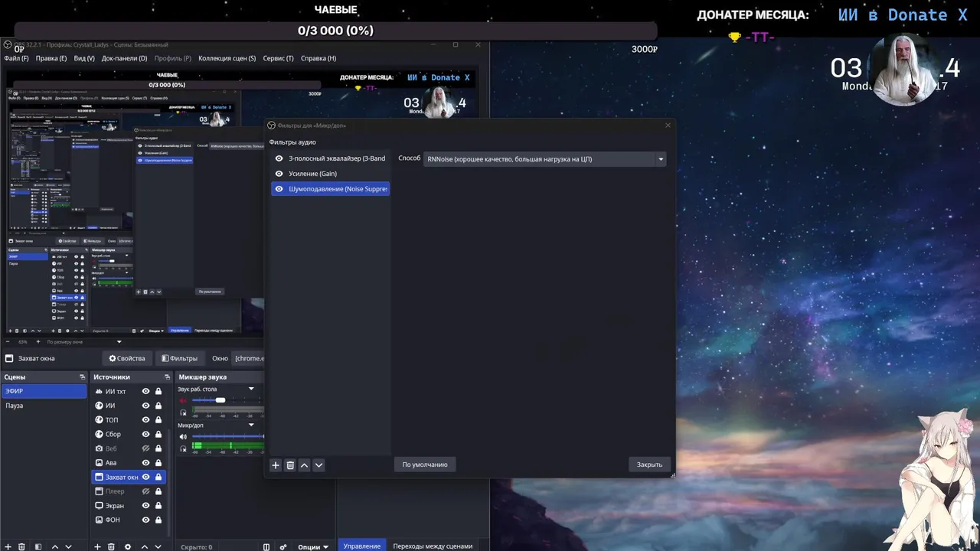Open Микр/доп mixer options arrow
The width and height of the screenshot is (980, 551).
[250, 425]
